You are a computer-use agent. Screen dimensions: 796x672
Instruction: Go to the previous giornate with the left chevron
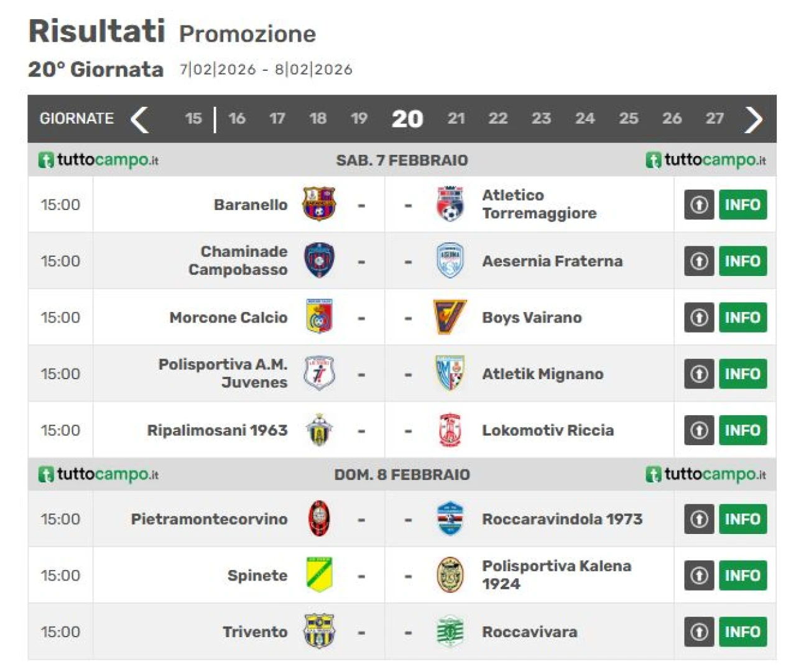point(140,119)
